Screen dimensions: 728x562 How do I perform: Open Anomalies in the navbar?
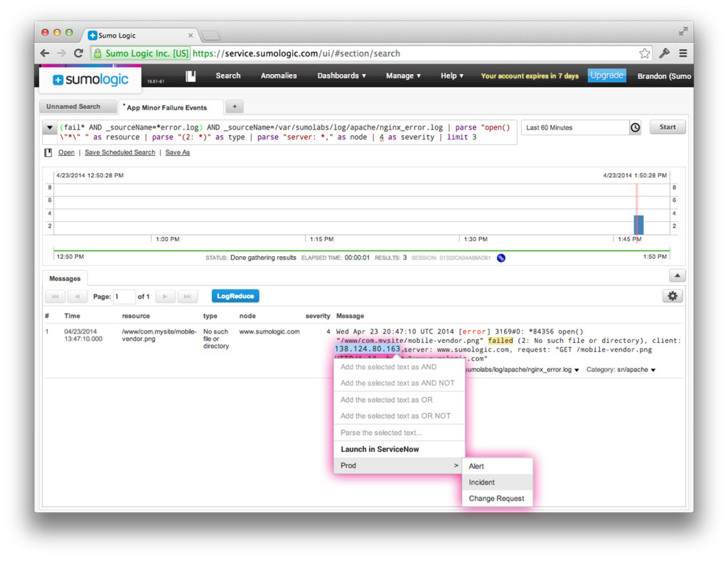pyautogui.click(x=279, y=75)
